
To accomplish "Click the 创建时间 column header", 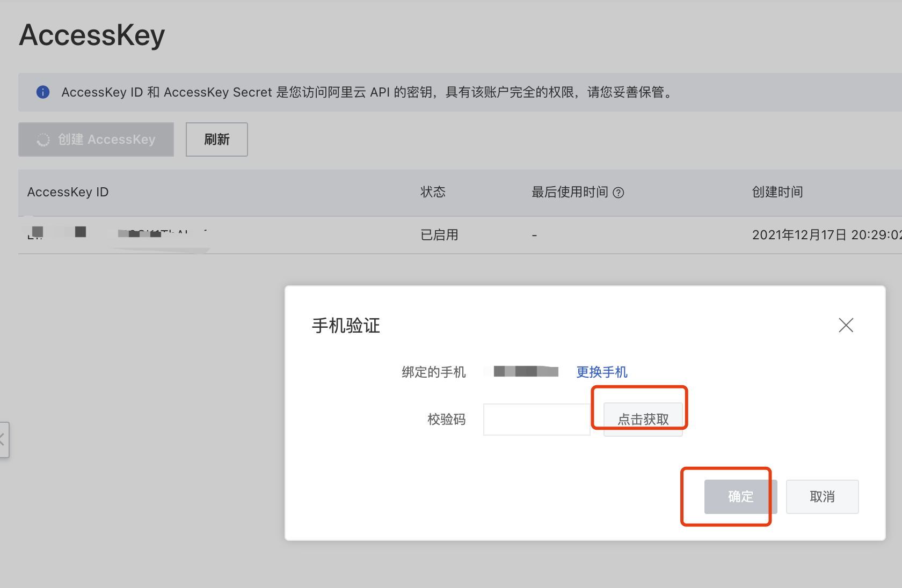I will (x=777, y=192).
